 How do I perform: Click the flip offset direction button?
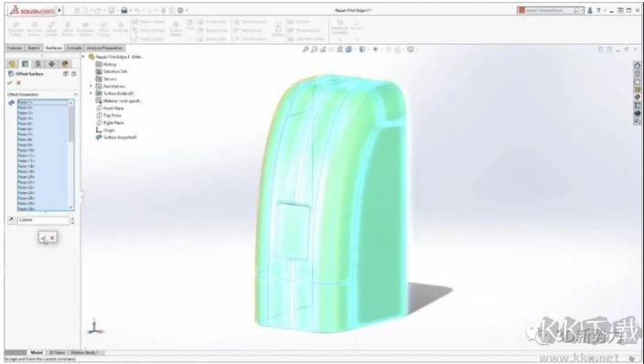(11, 220)
